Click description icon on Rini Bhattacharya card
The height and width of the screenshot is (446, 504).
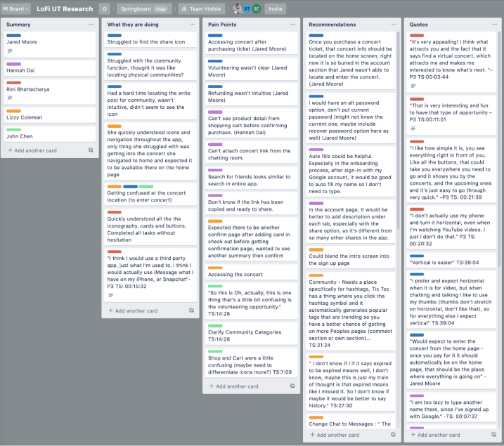pyautogui.click(x=10, y=98)
